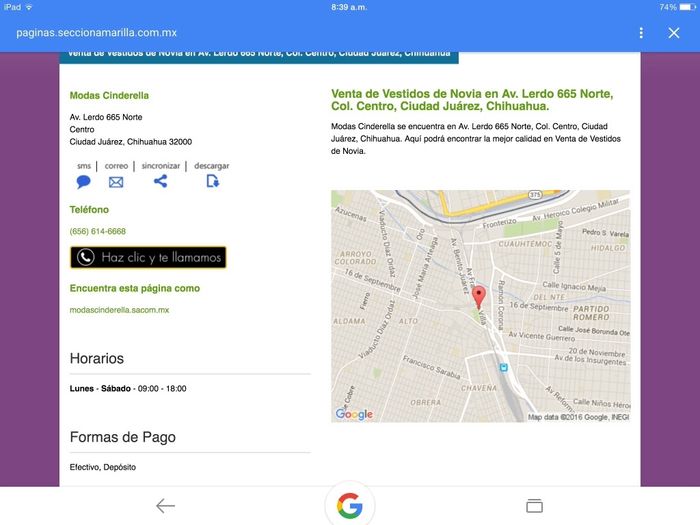Screen dimensions: 700x525
Task: Click the description paragraph about Modas Cinderella
Action: click(475, 138)
